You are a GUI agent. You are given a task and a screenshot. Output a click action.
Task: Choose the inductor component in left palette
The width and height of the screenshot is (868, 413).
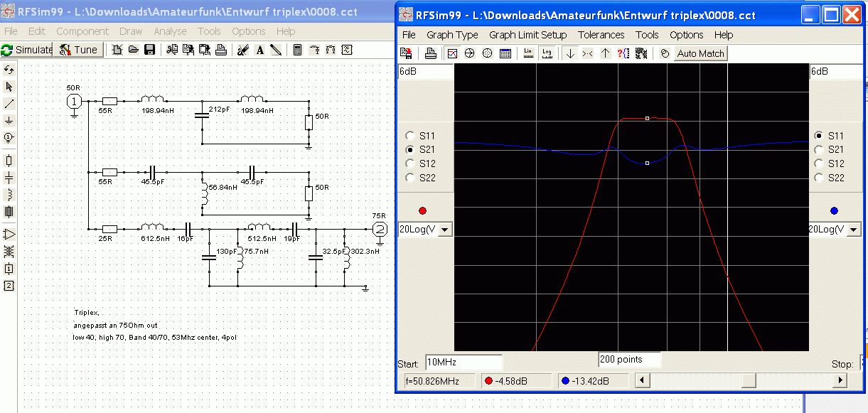pos(9,195)
